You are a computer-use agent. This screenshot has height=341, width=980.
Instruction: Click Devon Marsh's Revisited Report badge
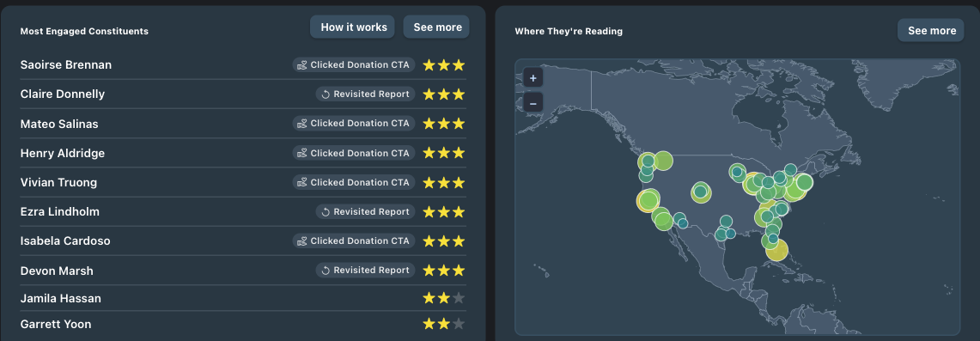pyautogui.click(x=365, y=271)
